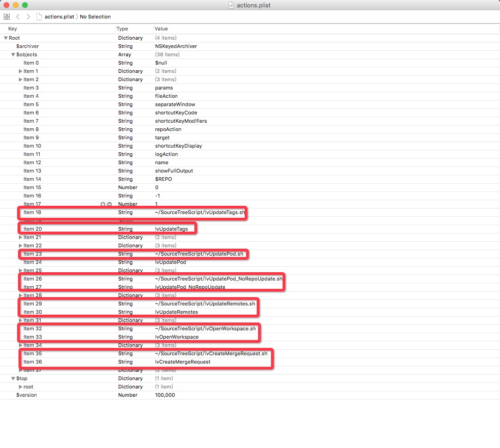
Task: Expand Item 1 dictionary
Action: click(20, 71)
